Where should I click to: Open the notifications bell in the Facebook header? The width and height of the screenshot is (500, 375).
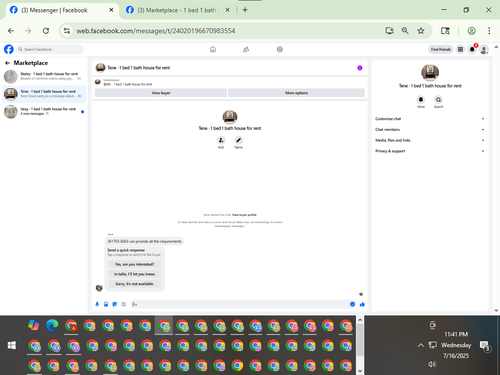pyautogui.click(x=472, y=49)
